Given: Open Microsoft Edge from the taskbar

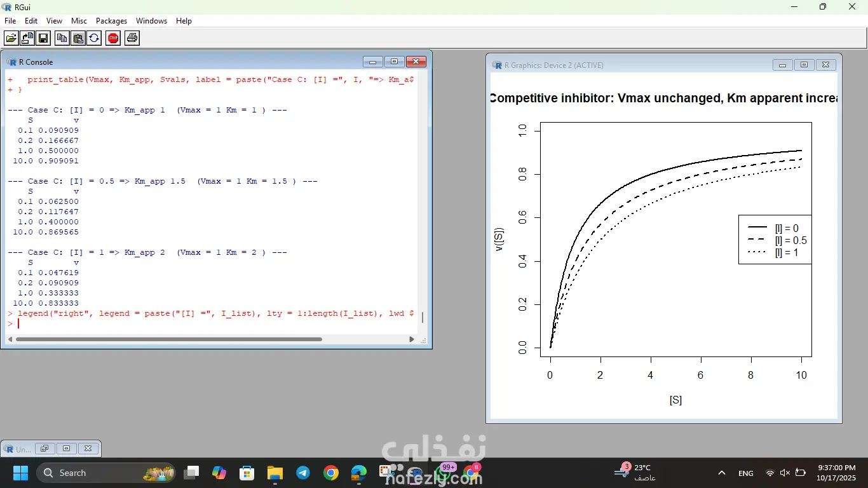Looking at the screenshot, I should pyautogui.click(x=358, y=473).
